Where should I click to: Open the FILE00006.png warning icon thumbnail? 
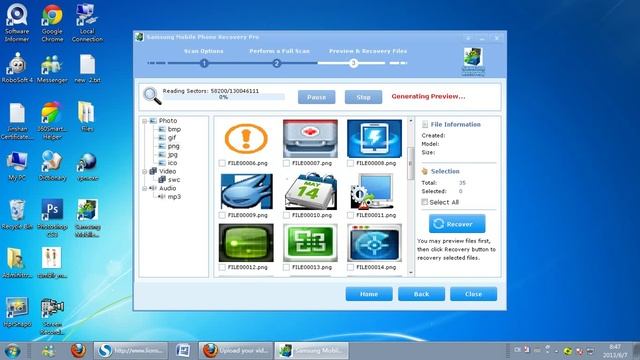(246, 139)
